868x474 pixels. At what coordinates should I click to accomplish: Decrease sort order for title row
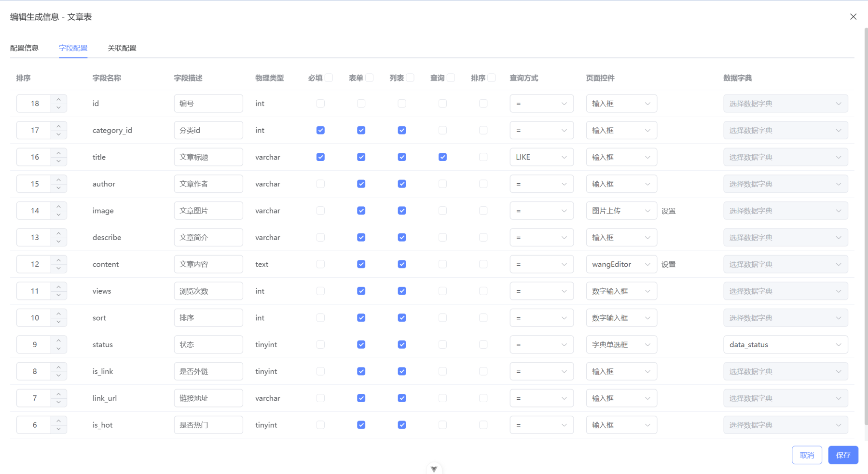[x=58, y=162]
